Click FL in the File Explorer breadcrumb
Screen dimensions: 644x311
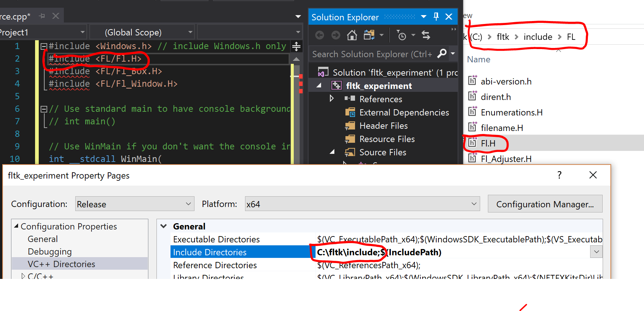(x=571, y=37)
